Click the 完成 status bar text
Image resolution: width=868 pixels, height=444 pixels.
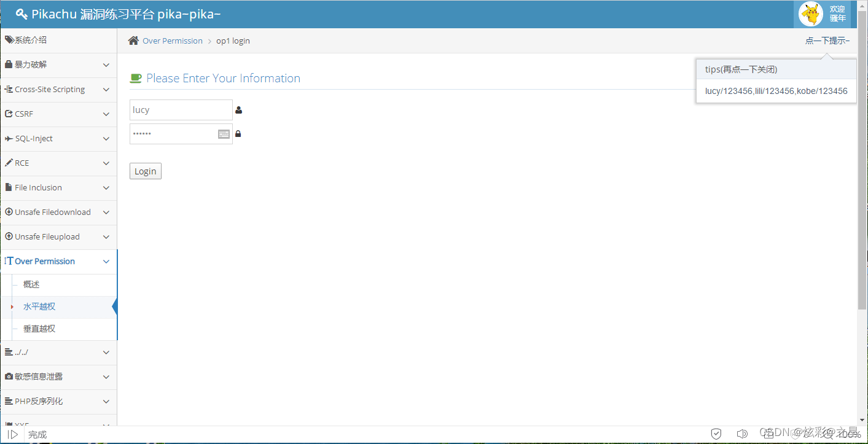(37, 435)
